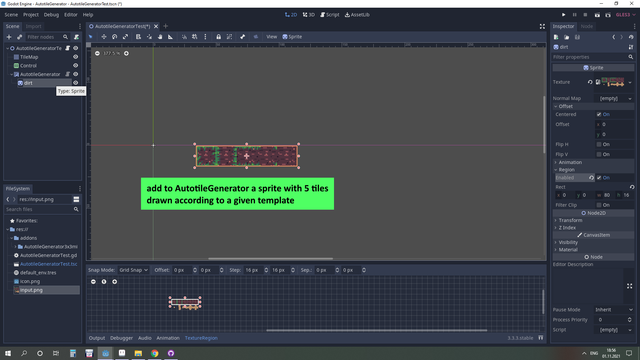Screen dimensions: 640x360
Task: Attach script icon in Scene dock
Action: (76, 37)
